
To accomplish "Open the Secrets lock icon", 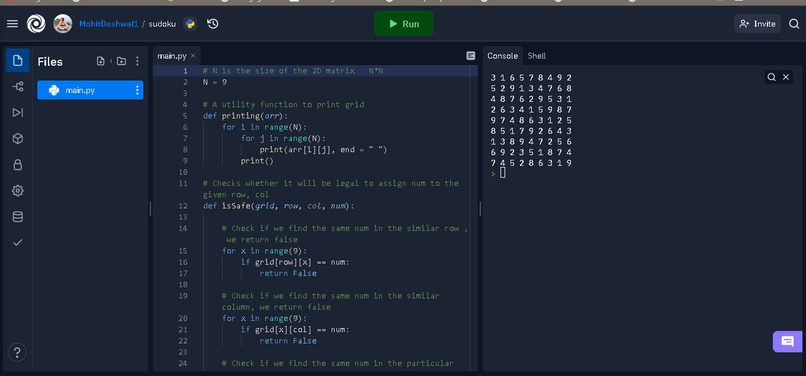I will pos(17,165).
